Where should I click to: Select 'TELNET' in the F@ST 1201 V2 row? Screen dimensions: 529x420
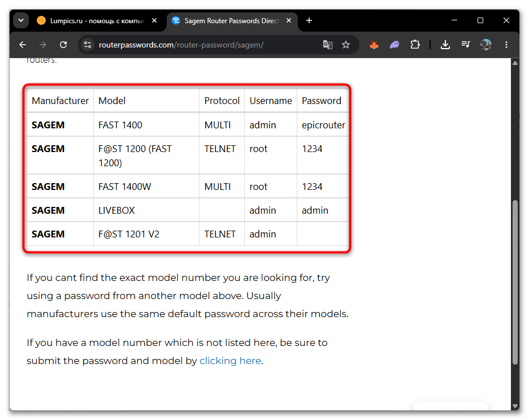click(x=222, y=234)
